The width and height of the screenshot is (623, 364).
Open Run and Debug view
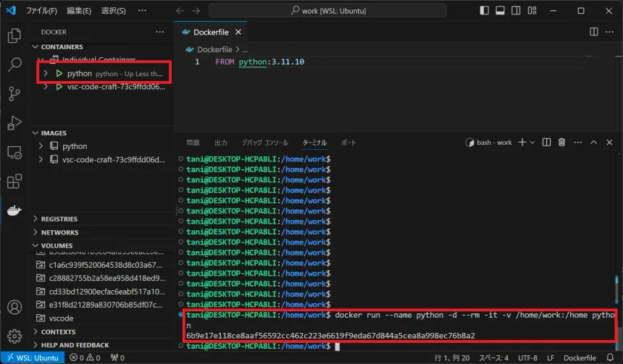point(14,123)
